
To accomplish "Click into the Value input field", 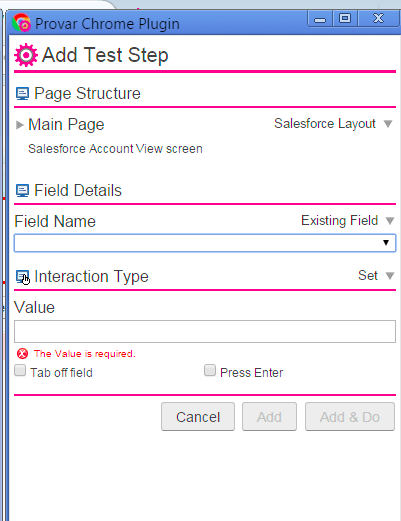I will [x=205, y=331].
